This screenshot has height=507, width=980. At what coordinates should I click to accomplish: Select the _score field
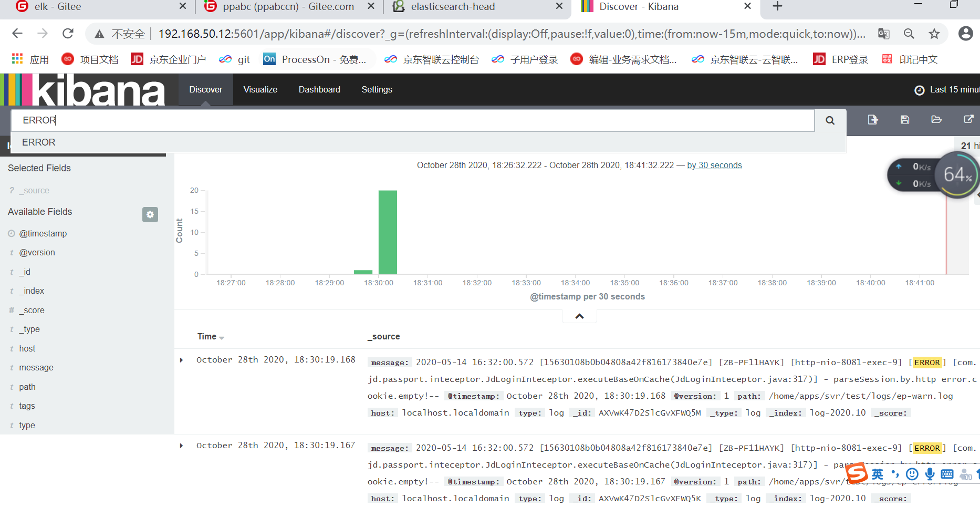click(32, 311)
